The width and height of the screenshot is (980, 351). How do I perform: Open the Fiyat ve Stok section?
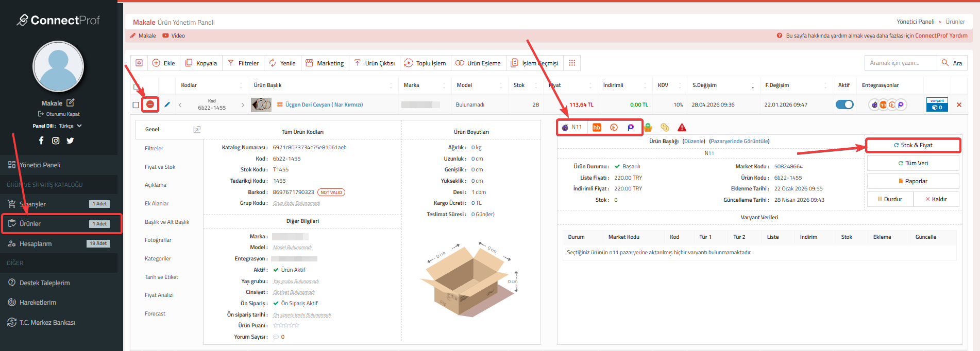coord(160,167)
